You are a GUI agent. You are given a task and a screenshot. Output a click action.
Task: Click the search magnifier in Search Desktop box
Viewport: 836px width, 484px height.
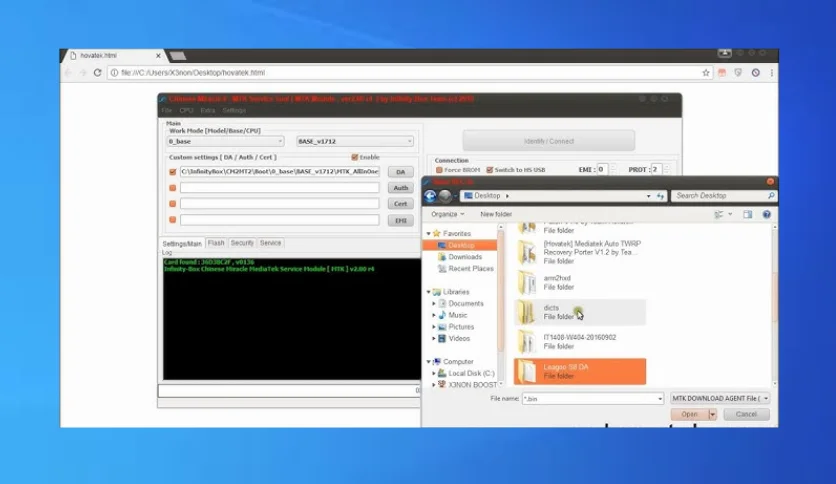[771, 196]
